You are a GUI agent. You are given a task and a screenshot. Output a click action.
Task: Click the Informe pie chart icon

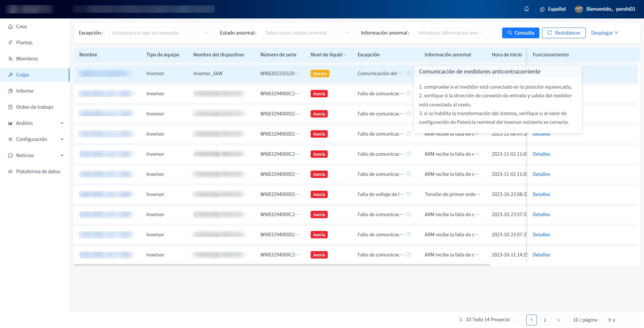pyautogui.click(x=10, y=91)
